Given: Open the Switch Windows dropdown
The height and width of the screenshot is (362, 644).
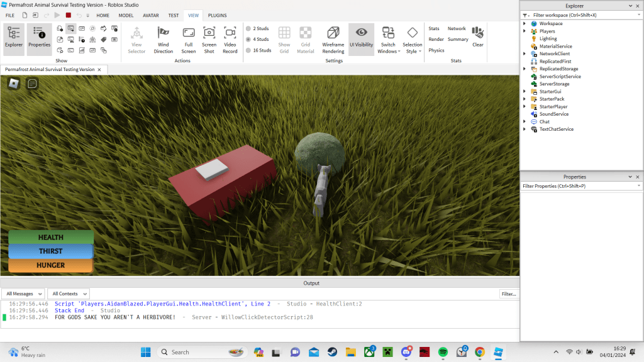Looking at the screenshot, I should pos(388,40).
